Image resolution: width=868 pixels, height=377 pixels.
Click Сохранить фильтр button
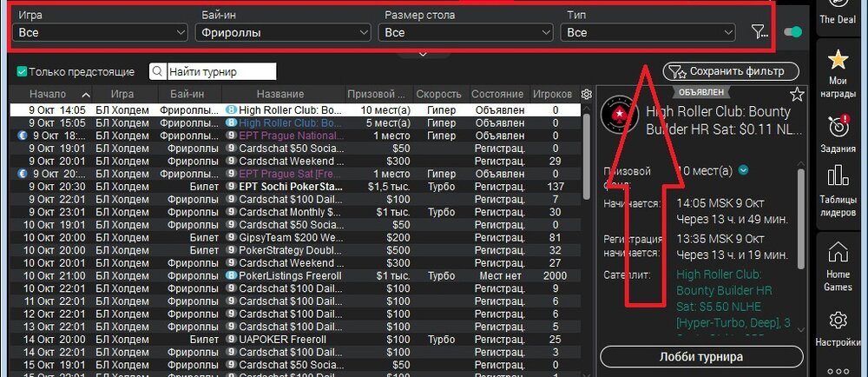click(731, 71)
